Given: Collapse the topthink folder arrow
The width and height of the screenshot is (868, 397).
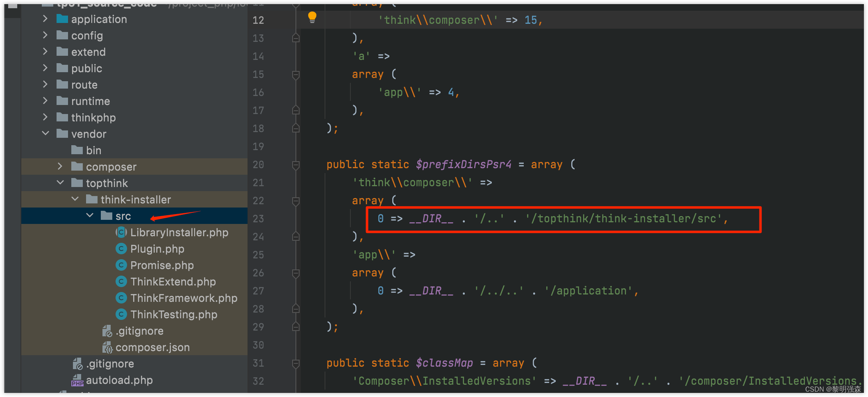Looking at the screenshot, I should coord(60,183).
